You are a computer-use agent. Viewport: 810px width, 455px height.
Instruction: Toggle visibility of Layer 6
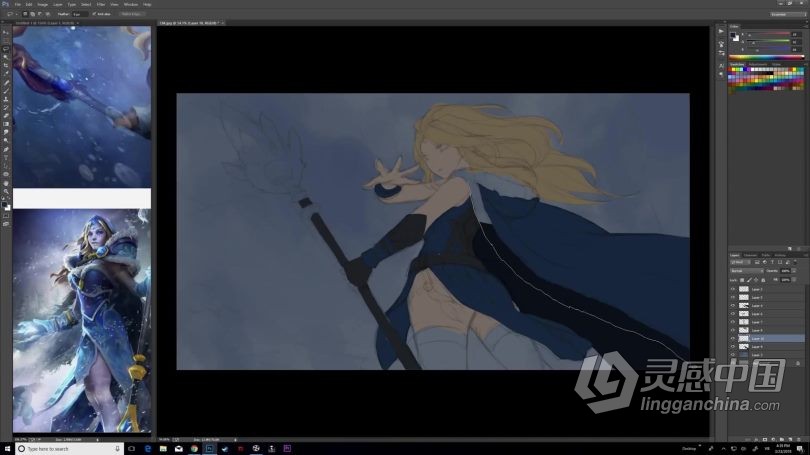733,314
